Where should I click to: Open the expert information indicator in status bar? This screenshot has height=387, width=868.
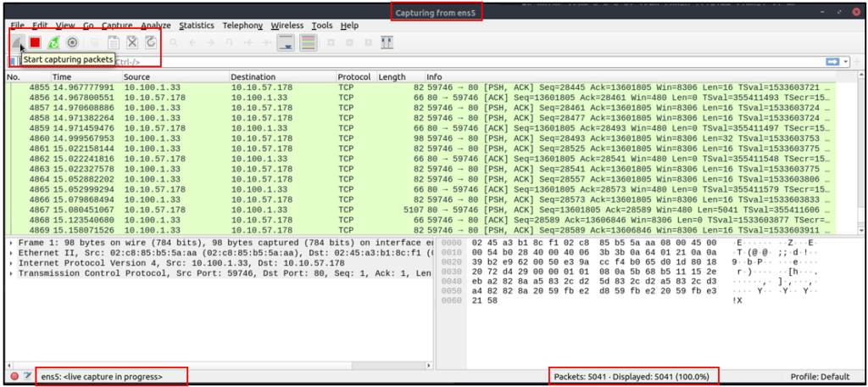[x=15, y=376]
